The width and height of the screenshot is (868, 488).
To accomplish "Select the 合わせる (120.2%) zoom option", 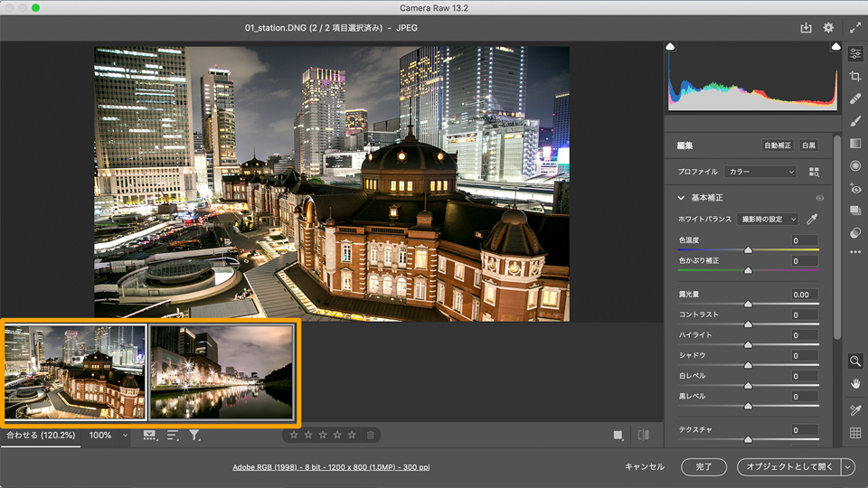I will pyautogui.click(x=41, y=436).
